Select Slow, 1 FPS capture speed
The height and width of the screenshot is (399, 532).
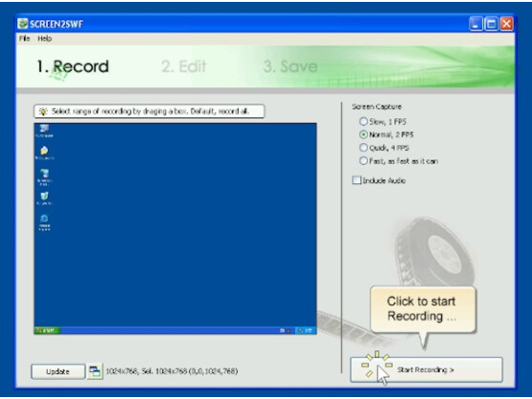pyautogui.click(x=383, y=121)
